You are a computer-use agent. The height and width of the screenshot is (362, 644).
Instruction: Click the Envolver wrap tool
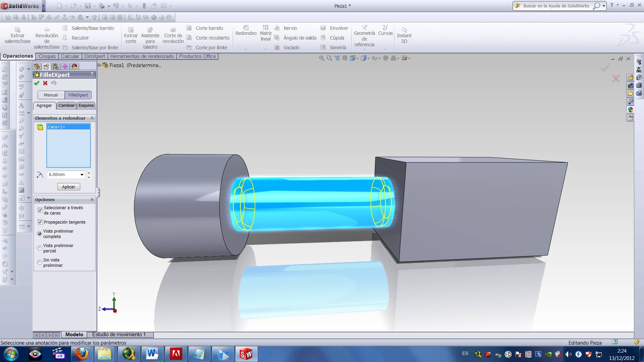(x=334, y=28)
